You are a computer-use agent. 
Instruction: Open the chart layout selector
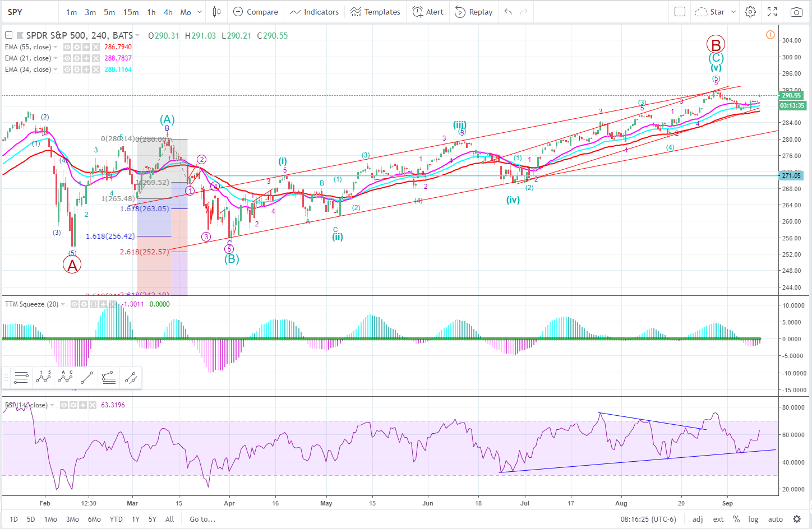[x=680, y=12]
